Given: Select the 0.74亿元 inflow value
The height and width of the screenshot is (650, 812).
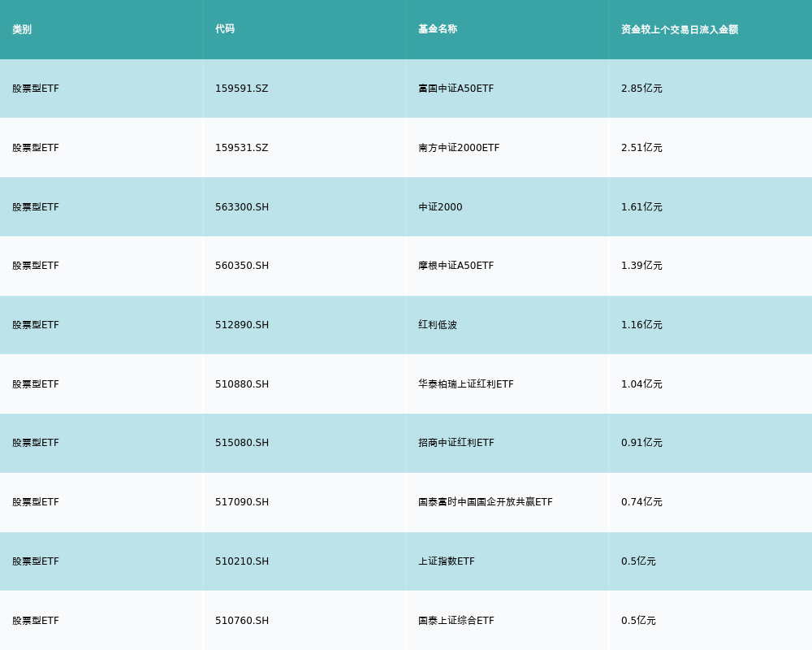Looking at the screenshot, I should coord(641,502).
